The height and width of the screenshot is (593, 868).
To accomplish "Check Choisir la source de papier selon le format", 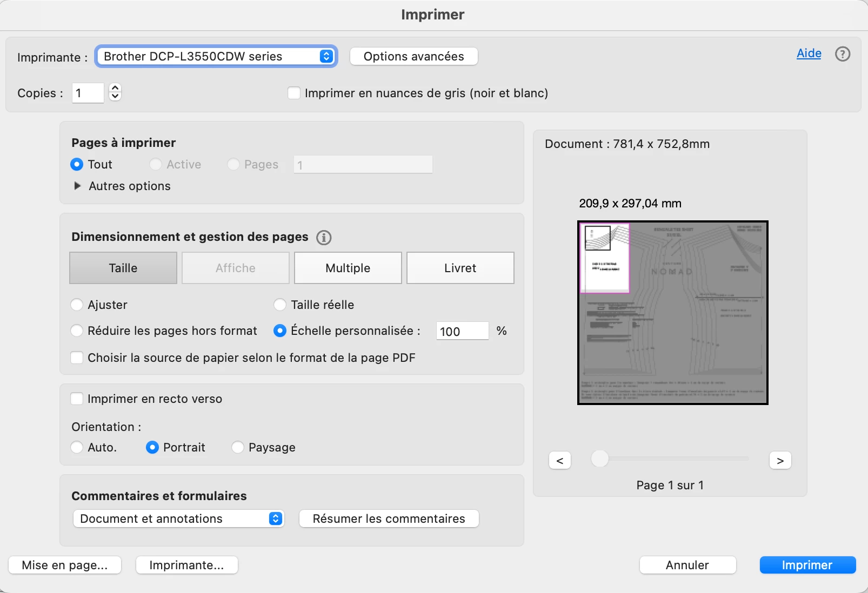I will 77,358.
